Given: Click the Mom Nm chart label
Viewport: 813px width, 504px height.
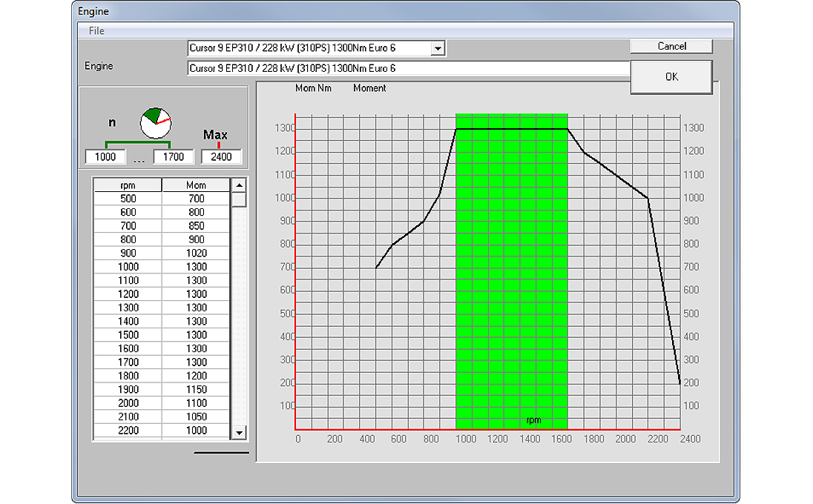Looking at the screenshot, I should click(x=313, y=89).
